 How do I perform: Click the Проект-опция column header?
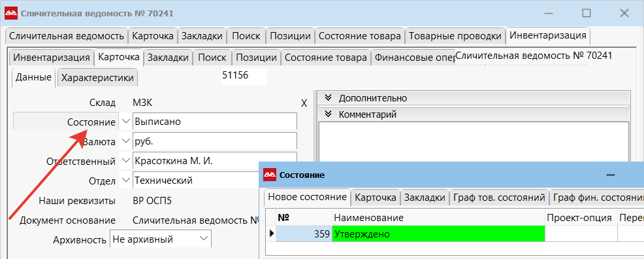click(x=581, y=218)
